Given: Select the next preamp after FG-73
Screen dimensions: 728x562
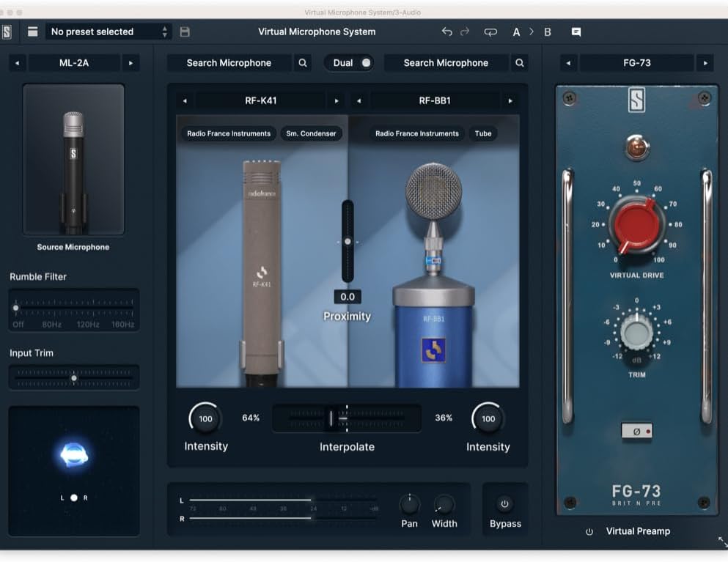Looking at the screenshot, I should (x=705, y=63).
